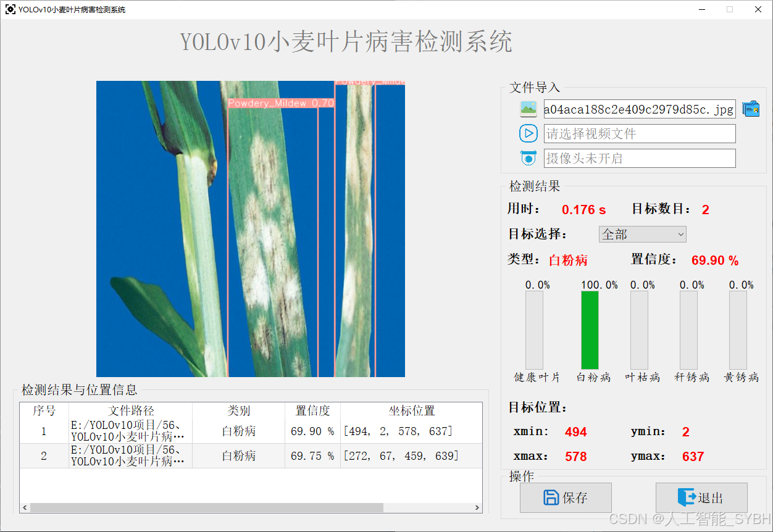Select table row with confidence 69.75 %

pos(251,455)
